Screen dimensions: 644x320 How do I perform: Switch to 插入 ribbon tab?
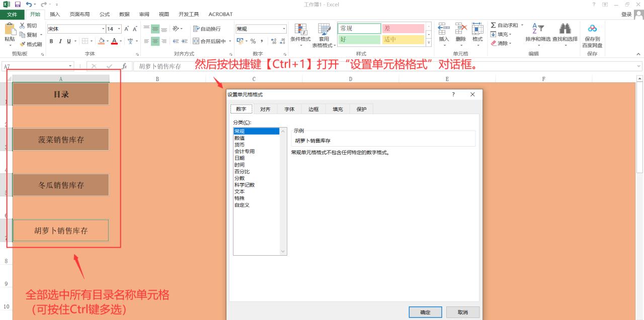click(x=55, y=14)
